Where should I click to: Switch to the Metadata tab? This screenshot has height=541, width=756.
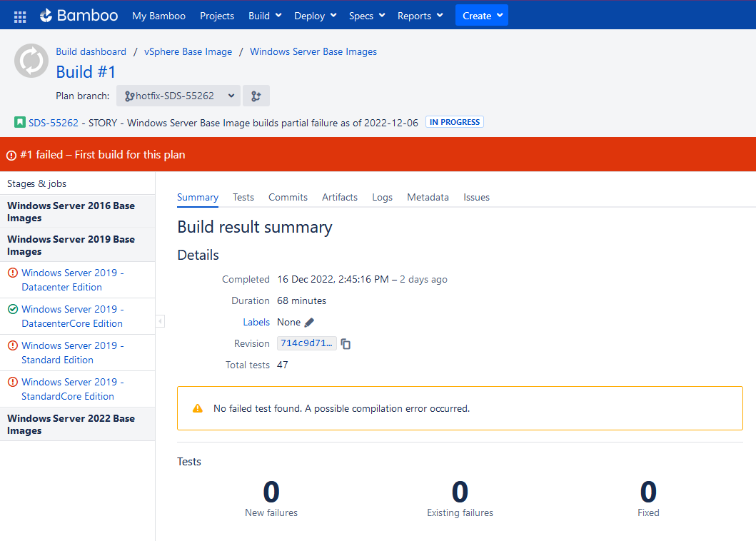coord(428,197)
